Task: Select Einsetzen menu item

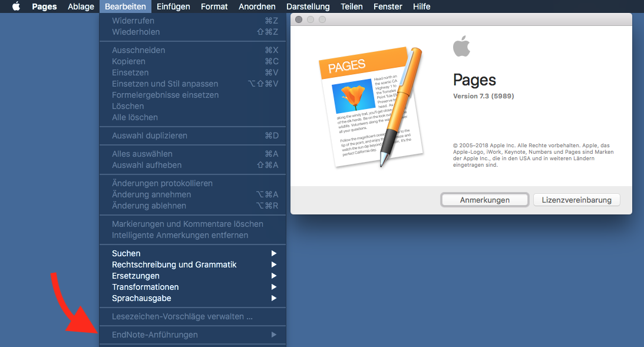Action: (x=193, y=72)
